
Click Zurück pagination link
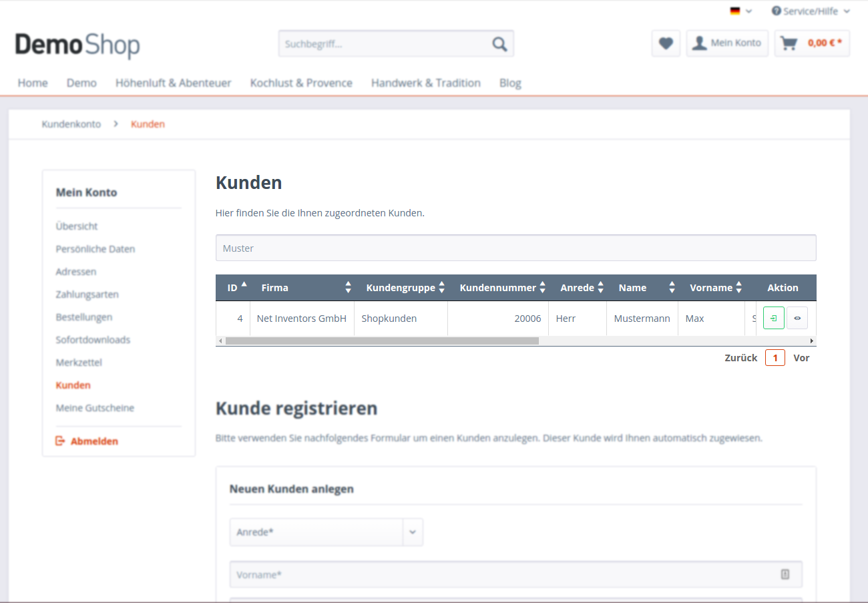click(x=741, y=358)
